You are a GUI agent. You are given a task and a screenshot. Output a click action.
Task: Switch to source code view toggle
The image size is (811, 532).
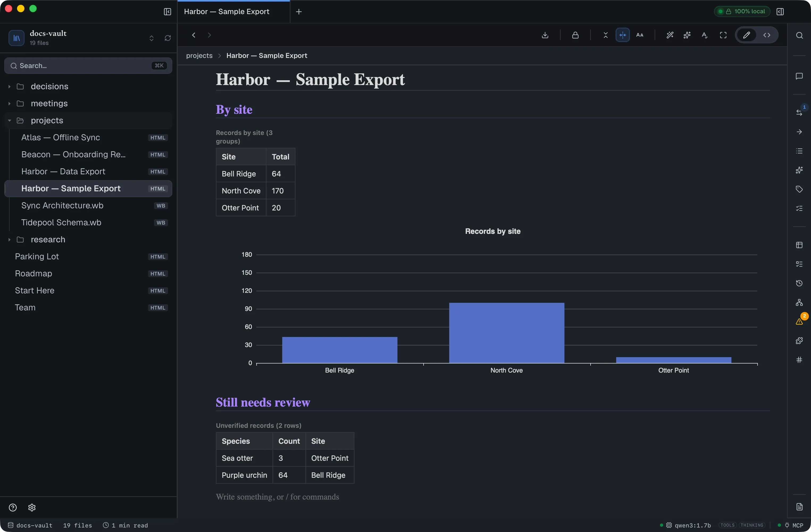click(x=767, y=35)
